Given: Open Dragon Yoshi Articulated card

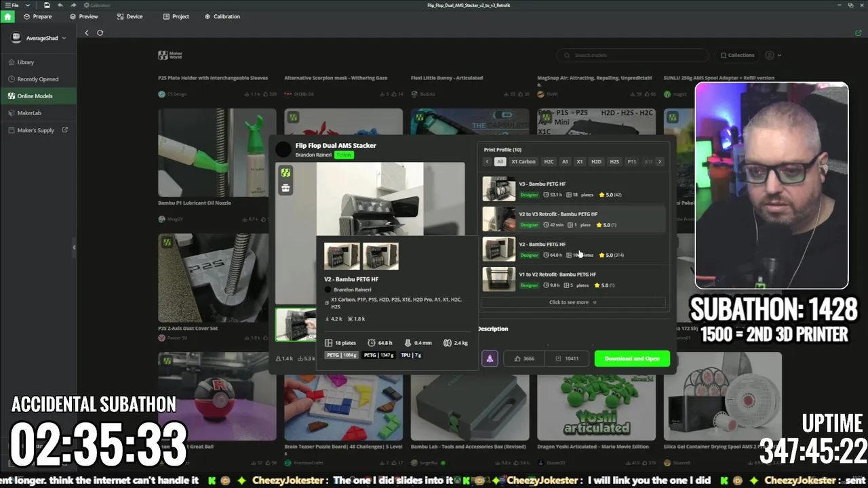Looking at the screenshot, I should (x=596, y=409).
